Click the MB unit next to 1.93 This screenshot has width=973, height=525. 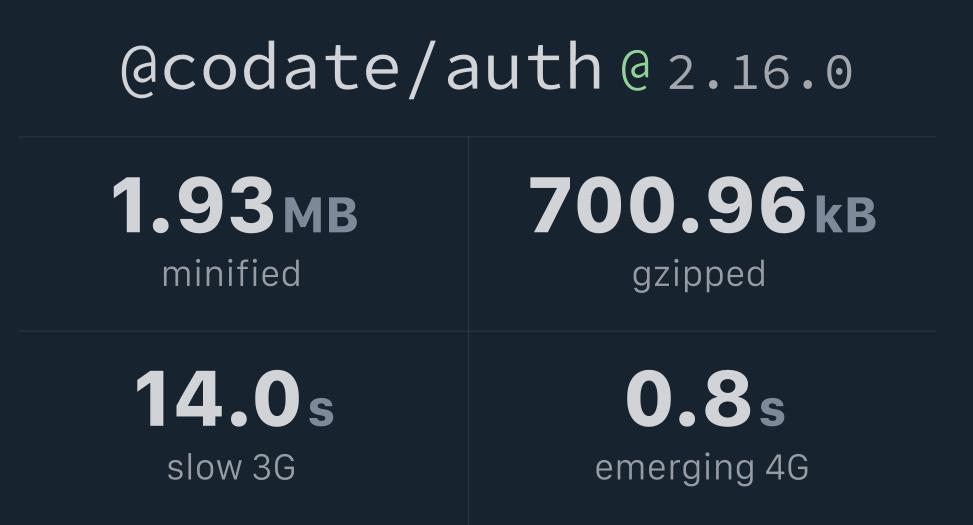coord(321,215)
